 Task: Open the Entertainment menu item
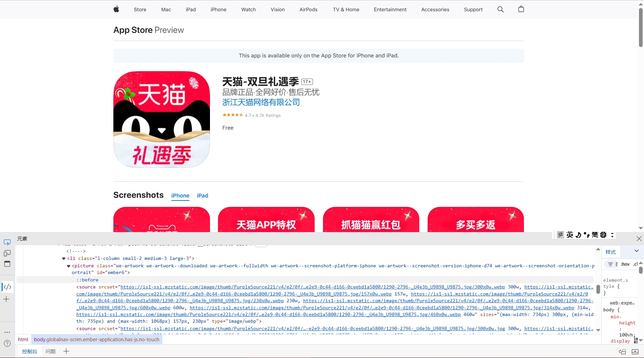(390, 9)
